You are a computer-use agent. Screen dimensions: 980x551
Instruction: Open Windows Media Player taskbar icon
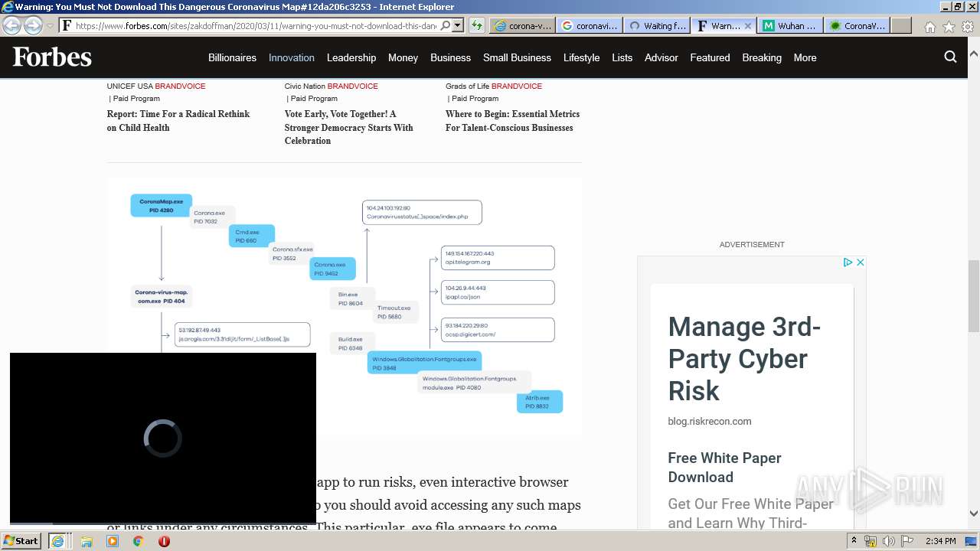[x=113, y=541]
